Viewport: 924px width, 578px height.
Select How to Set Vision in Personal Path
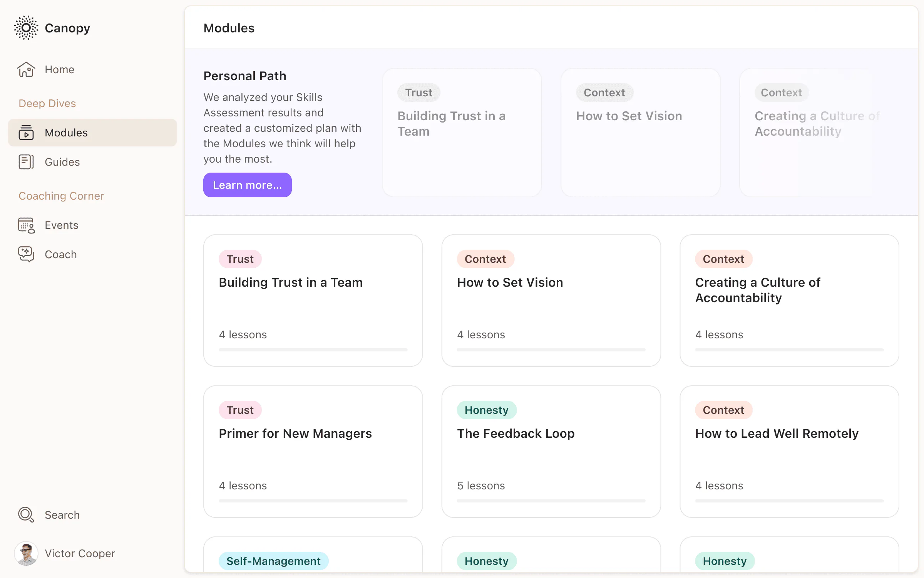point(640,132)
